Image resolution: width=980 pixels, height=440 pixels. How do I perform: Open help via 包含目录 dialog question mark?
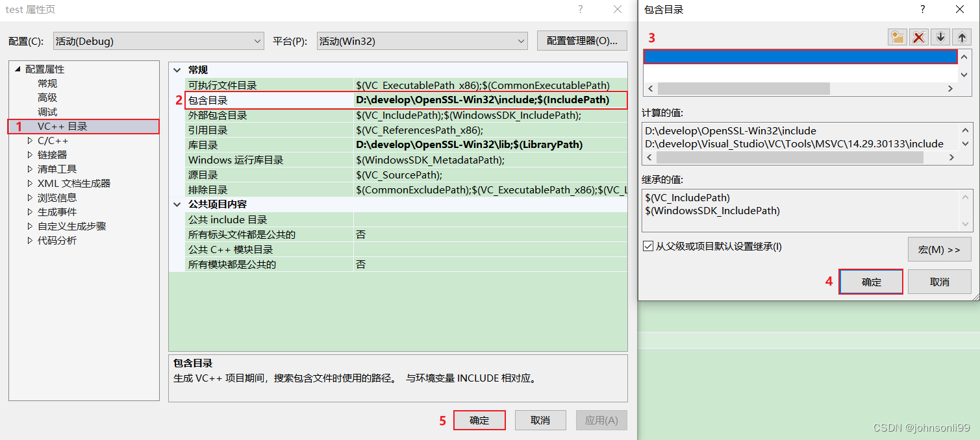tap(922, 9)
